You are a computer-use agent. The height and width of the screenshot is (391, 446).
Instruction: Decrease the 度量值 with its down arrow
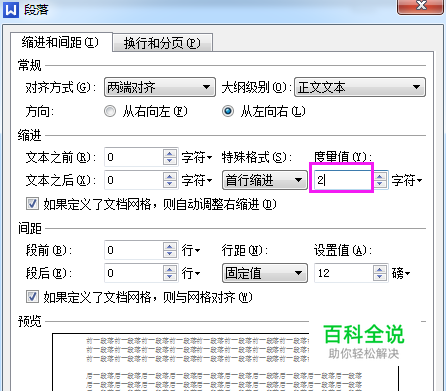pos(380,184)
